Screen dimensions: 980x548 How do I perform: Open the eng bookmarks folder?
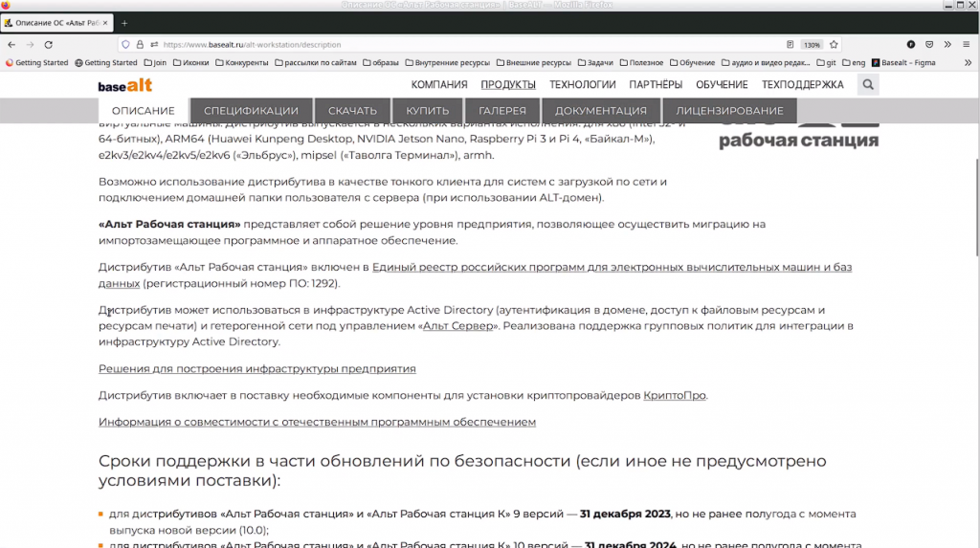[x=854, y=62]
